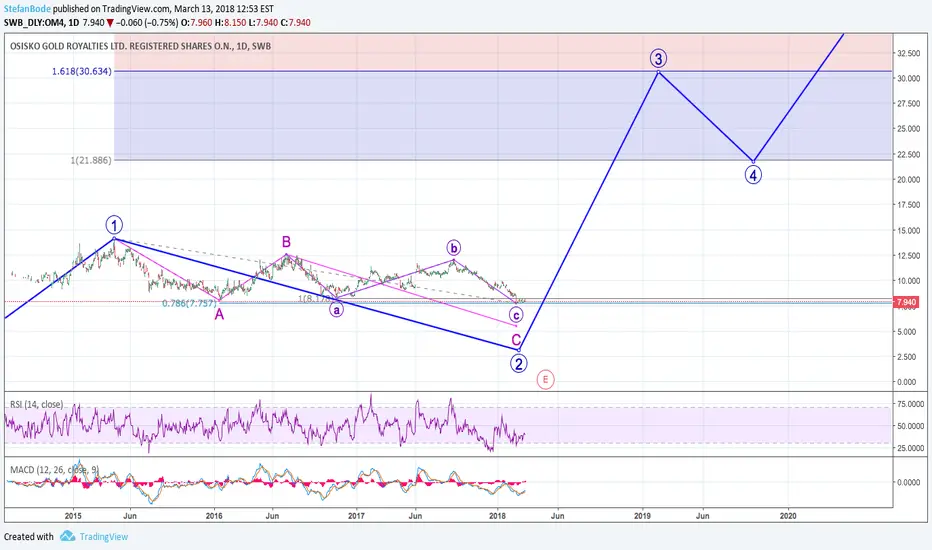Open the TradingView link in footer
The image size is (932, 550).
tap(103, 536)
